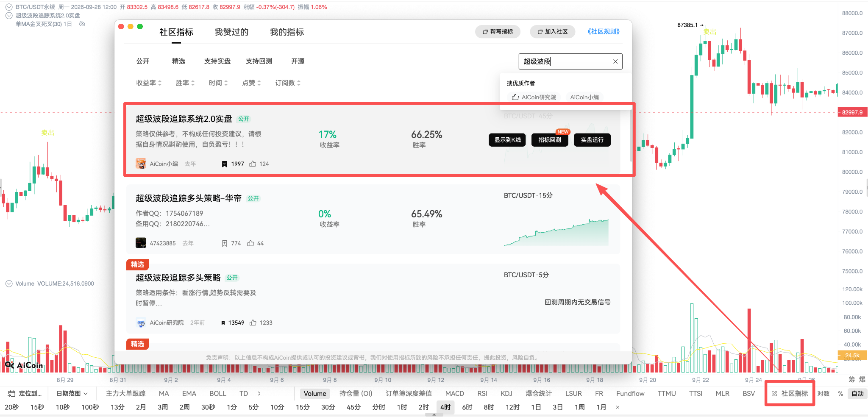Image resolution: width=868 pixels, height=417 pixels.
Task: Click the thumbs-up icon showing 1233
Action: [253, 322]
